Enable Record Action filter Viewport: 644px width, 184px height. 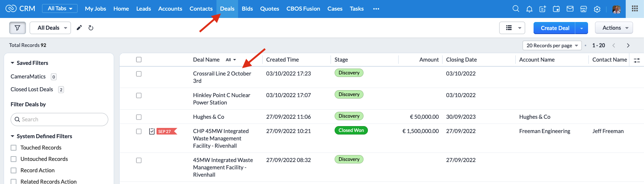[x=14, y=170]
